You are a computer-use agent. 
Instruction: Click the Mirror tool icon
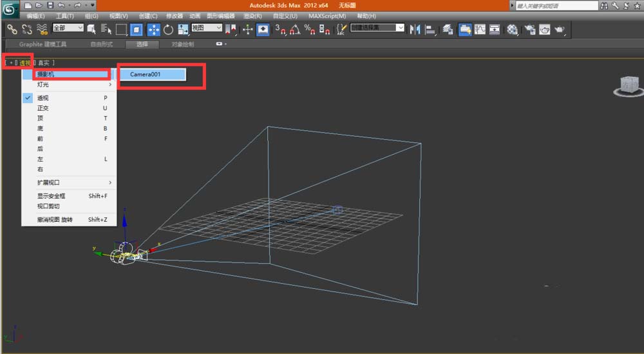coord(415,29)
